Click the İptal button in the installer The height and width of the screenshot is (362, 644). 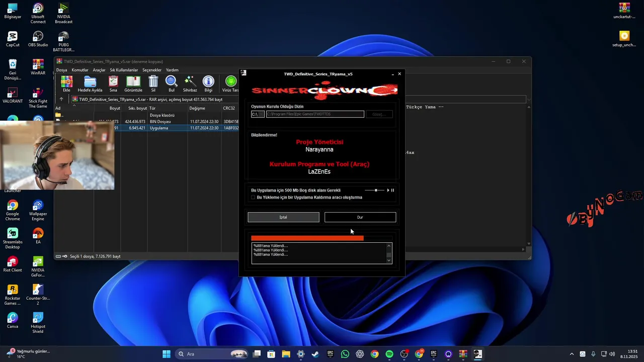pos(283,217)
